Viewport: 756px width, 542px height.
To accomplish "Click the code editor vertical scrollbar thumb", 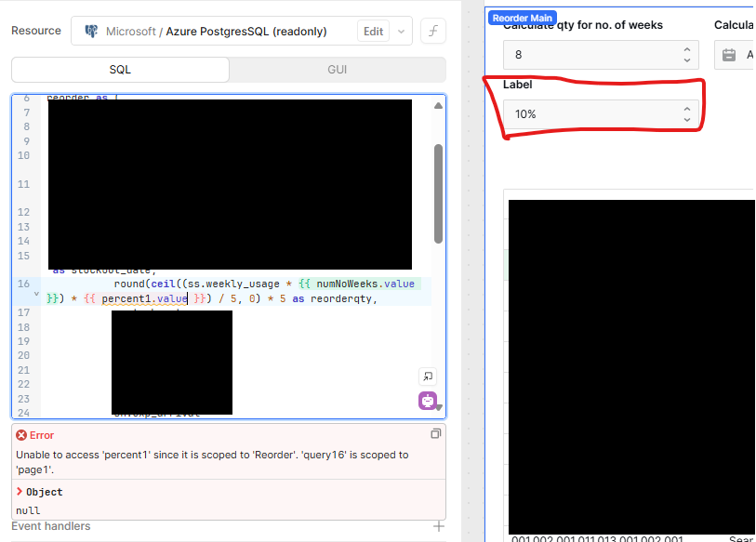I will pos(438,193).
